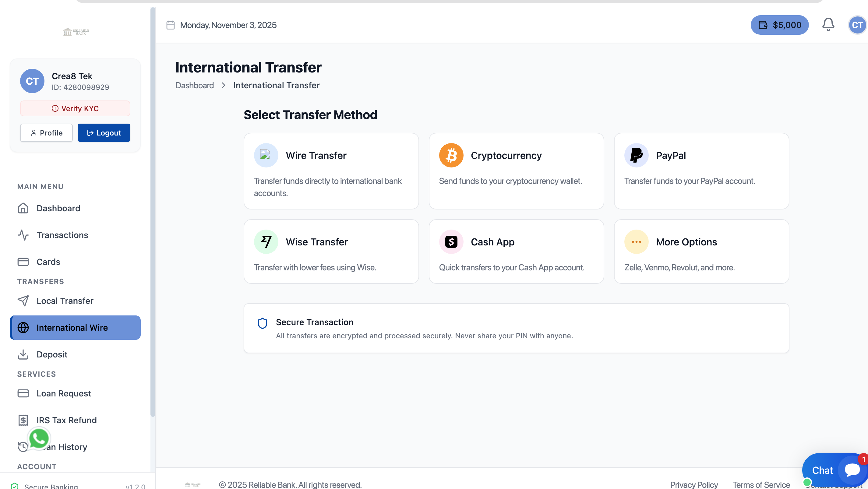Click the Bitcoin Cryptocurrency icon
868x489 pixels.
point(451,155)
